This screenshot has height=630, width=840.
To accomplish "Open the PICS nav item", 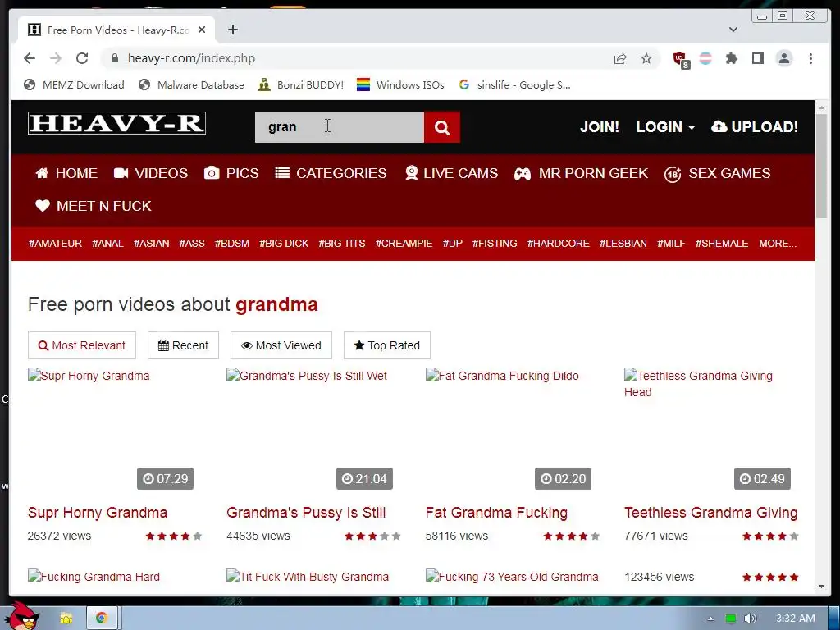I will [x=231, y=173].
